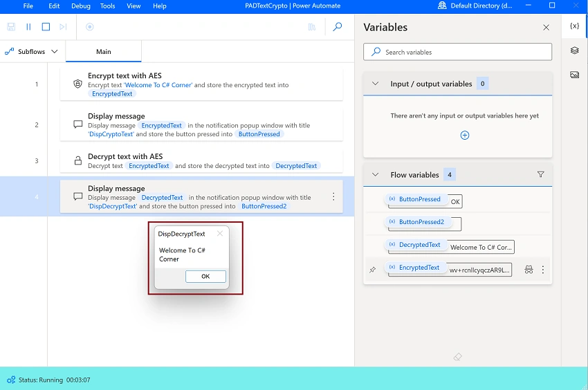The height and width of the screenshot is (390, 588).
Task: Click the ButtonPressed2 variable in step 4
Action: pyautogui.click(x=264, y=206)
